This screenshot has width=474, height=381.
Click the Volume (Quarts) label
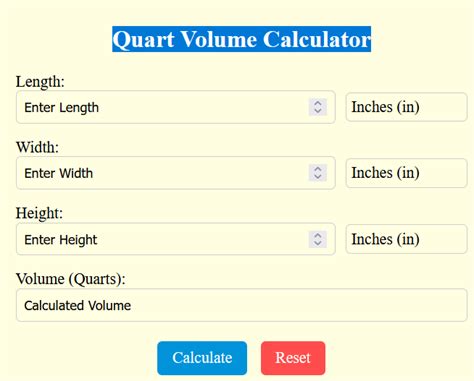(71, 279)
